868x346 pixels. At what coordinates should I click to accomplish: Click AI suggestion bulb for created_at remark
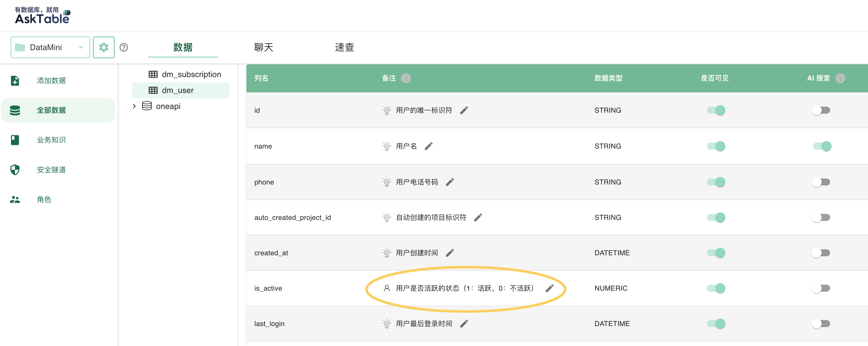click(x=387, y=253)
